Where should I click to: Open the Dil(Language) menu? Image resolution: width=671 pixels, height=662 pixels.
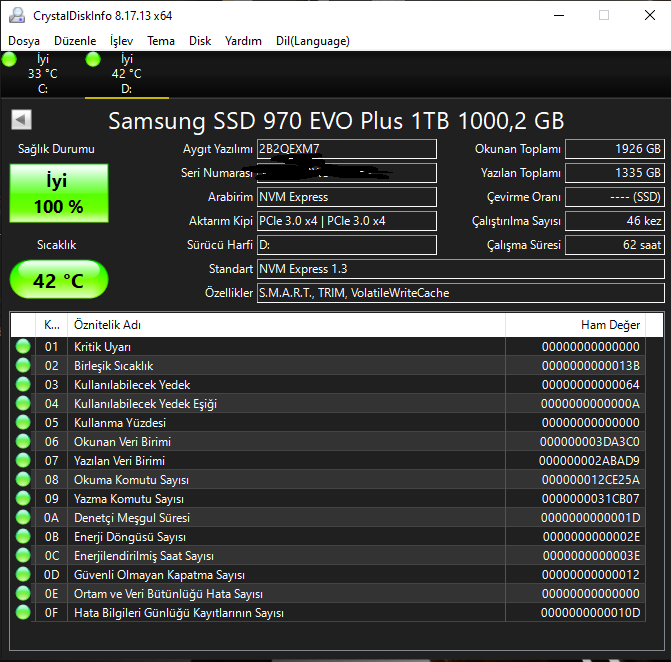[x=313, y=41]
